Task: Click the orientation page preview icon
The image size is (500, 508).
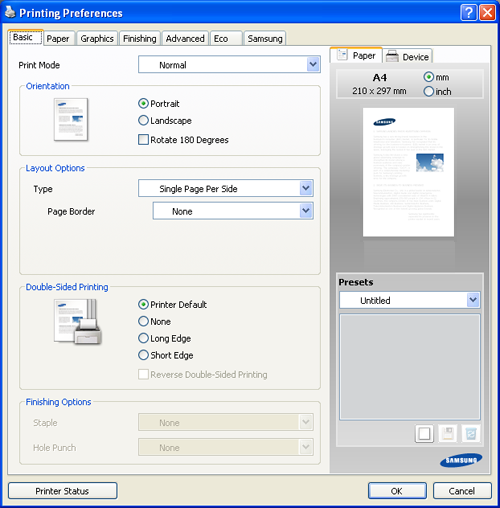Action: [71, 120]
